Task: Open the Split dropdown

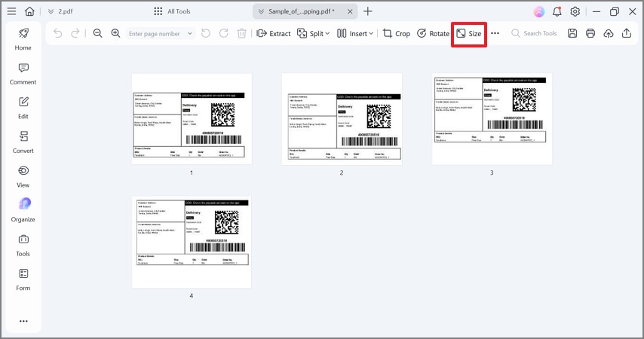Action: (314, 33)
